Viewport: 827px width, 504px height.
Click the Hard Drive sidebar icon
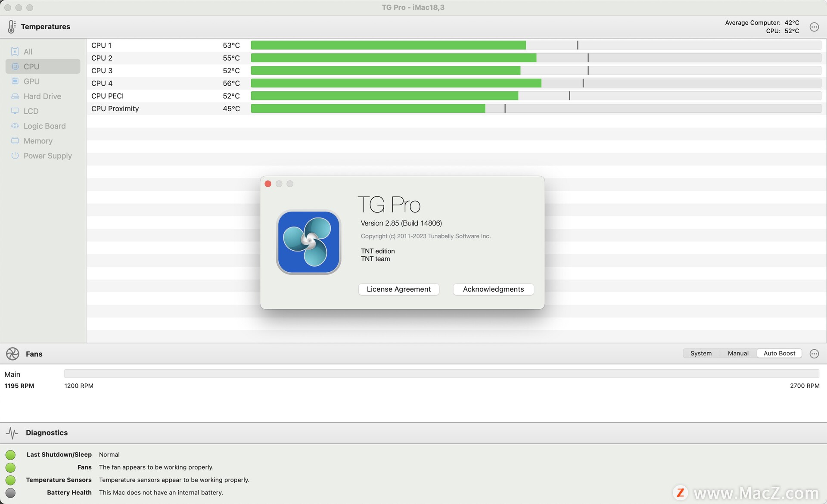15,96
